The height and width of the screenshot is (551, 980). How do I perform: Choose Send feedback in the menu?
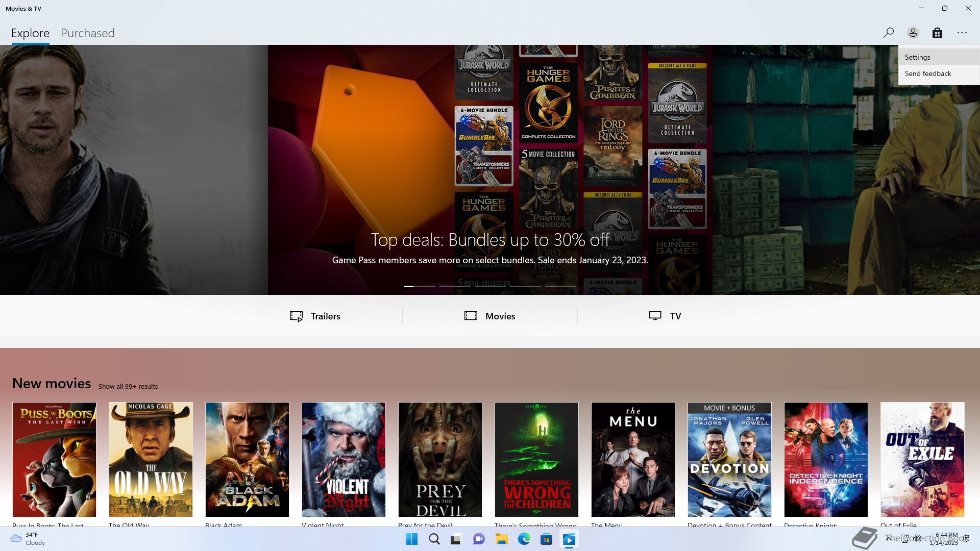coord(939,73)
